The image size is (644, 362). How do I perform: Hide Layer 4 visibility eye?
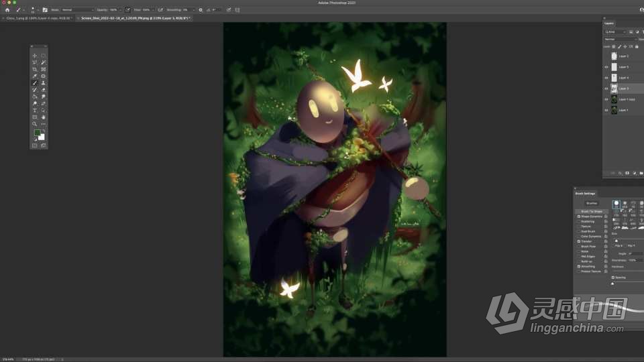click(x=606, y=78)
